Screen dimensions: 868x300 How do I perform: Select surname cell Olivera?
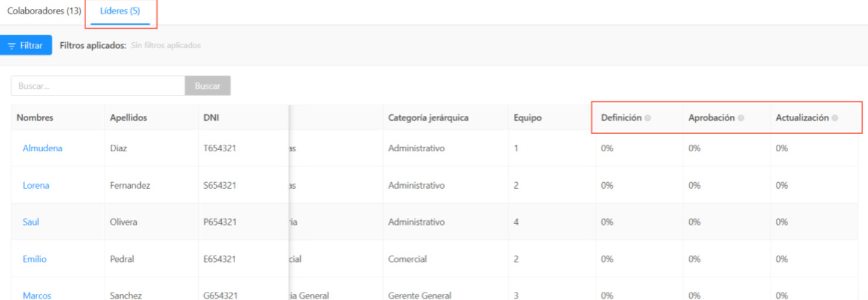pyautogui.click(x=124, y=222)
